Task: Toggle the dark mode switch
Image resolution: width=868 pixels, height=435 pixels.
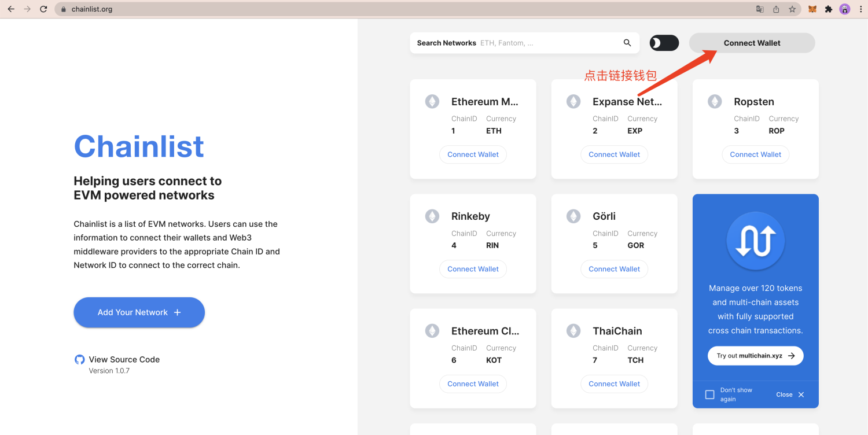Action: coord(664,43)
